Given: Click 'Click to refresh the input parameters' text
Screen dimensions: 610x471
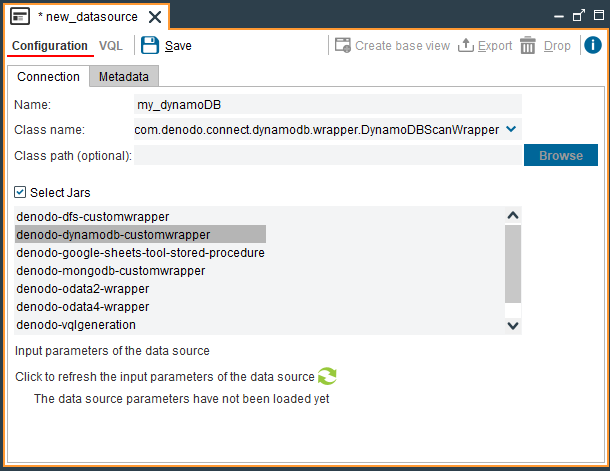Looking at the screenshot, I should pos(165,376).
